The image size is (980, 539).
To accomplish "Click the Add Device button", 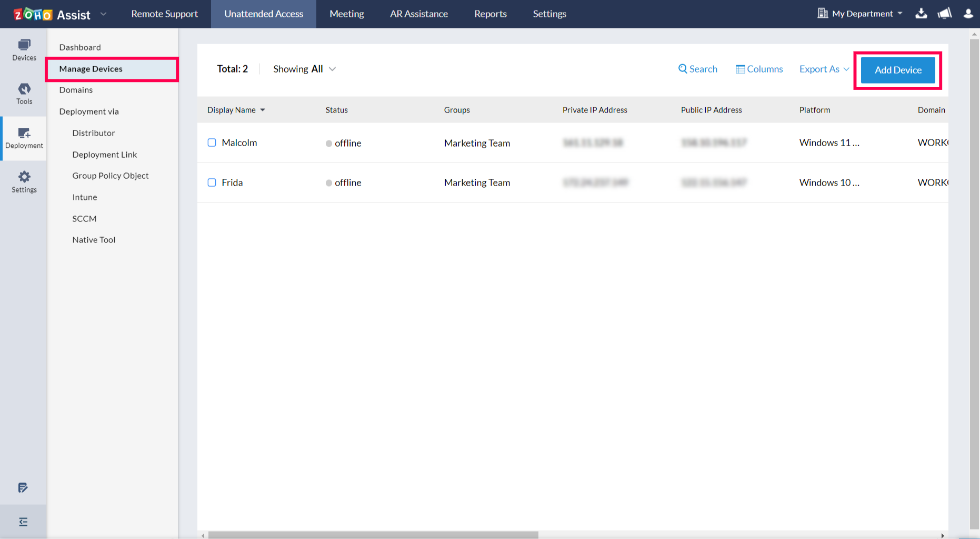I will tap(897, 69).
